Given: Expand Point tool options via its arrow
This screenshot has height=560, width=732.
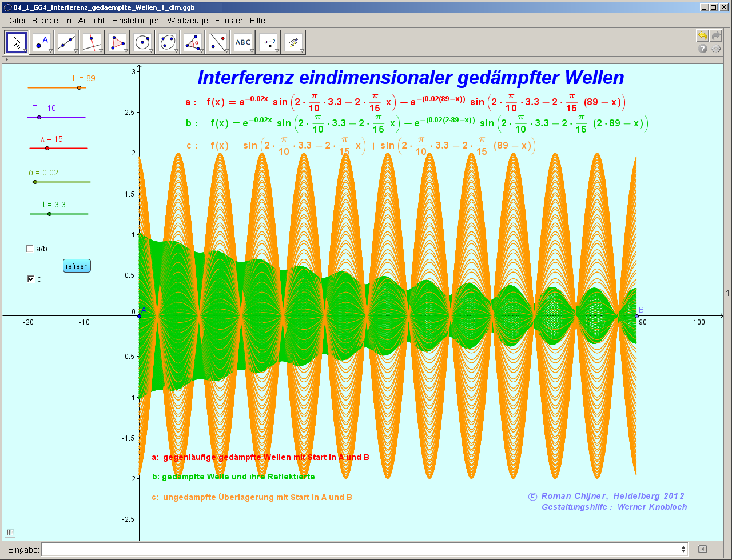Looking at the screenshot, I should coord(49,50).
